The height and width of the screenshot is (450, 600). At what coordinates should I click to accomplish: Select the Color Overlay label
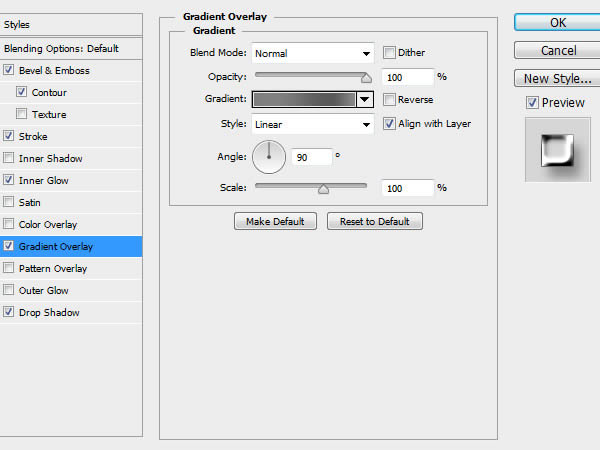pos(48,225)
